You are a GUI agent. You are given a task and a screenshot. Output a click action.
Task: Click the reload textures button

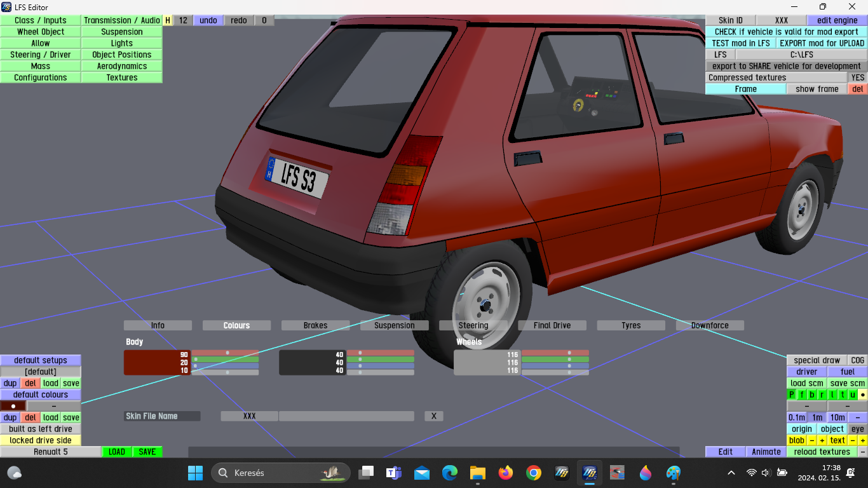point(822,452)
